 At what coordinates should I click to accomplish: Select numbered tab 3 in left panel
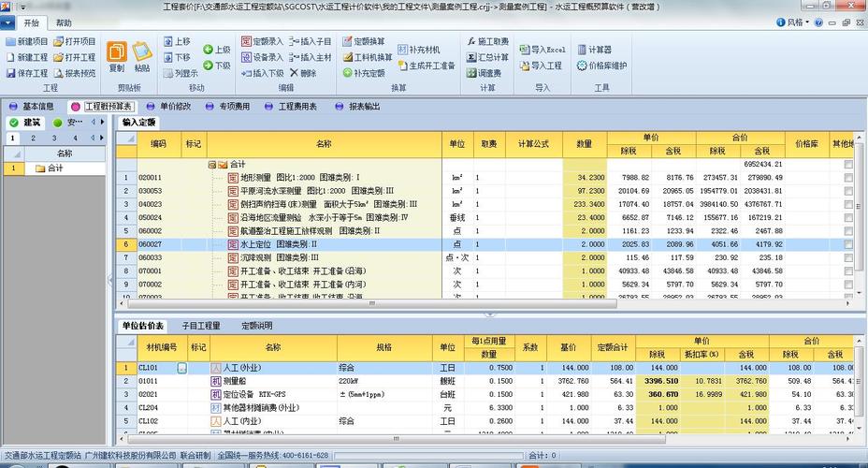pos(54,138)
